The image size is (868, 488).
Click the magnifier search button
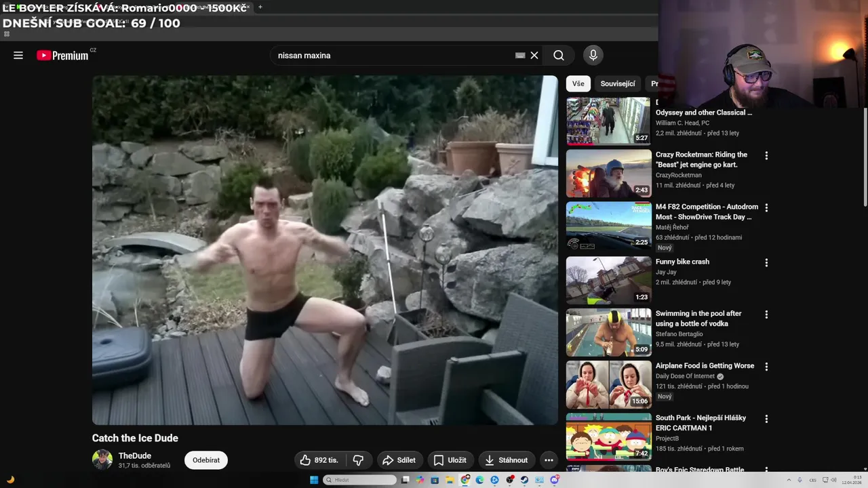[x=559, y=56]
